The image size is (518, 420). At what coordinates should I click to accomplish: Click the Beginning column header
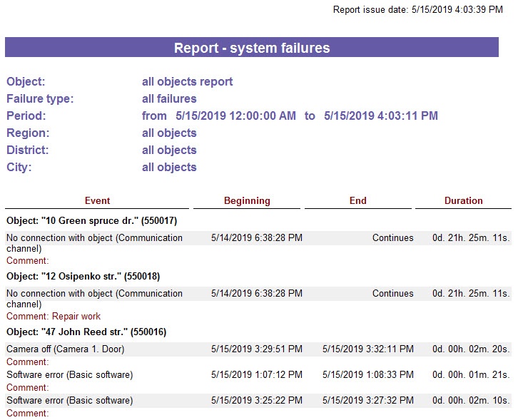coord(247,201)
